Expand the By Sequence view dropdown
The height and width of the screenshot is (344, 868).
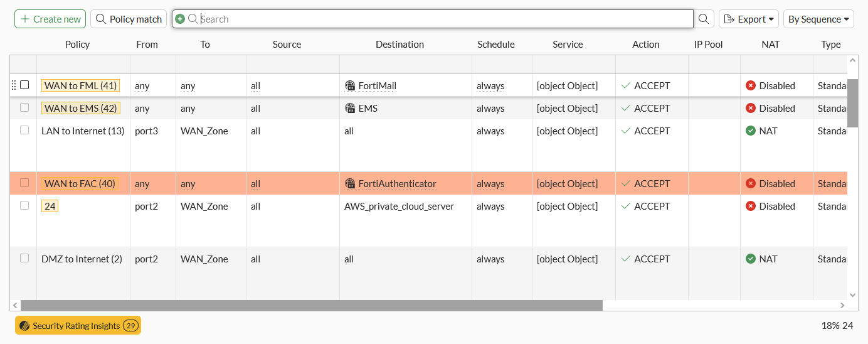coord(818,19)
